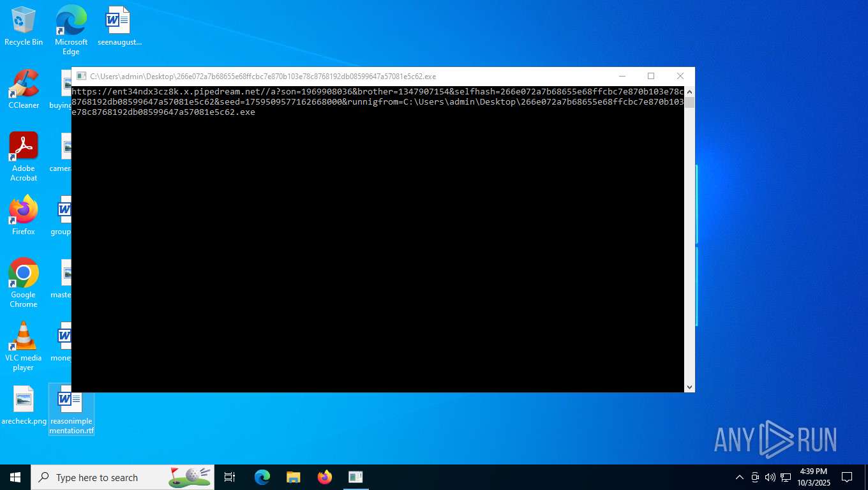868x490 pixels.
Task: Click console scrollbar down arrow
Action: [x=689, y=387]
